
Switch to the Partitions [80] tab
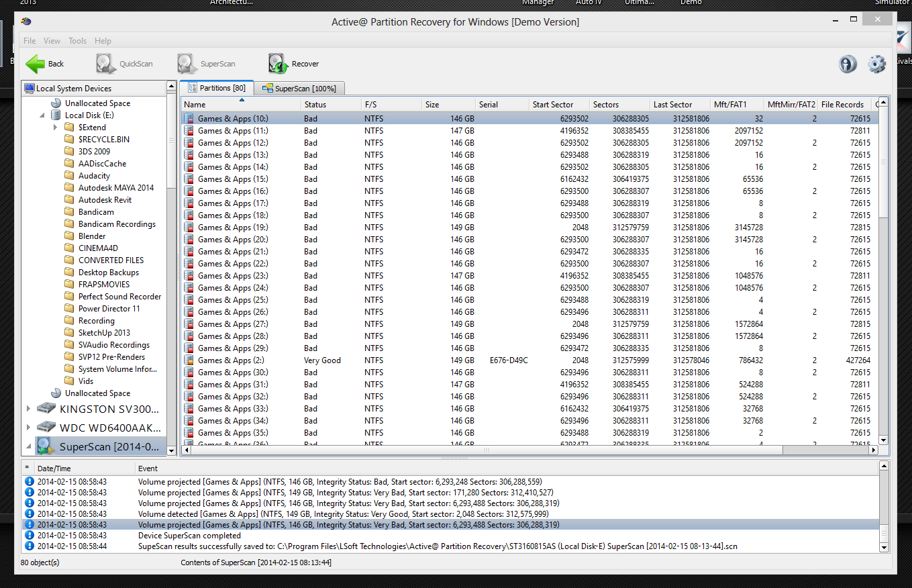pyautogui.click(x=217, y=88)
